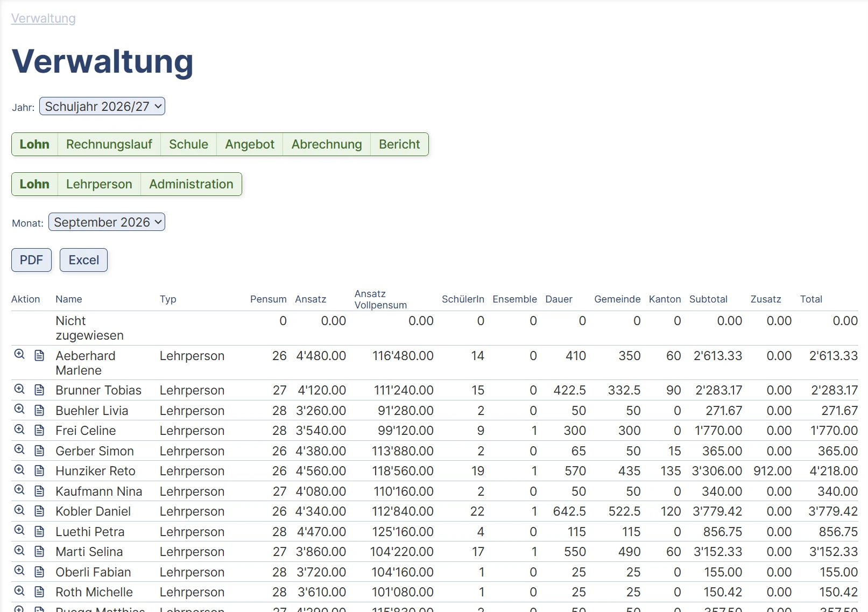Screen dimensions: 868x612
Task: Select the Lehrperson sub-tab
Action: coord(99,184)
